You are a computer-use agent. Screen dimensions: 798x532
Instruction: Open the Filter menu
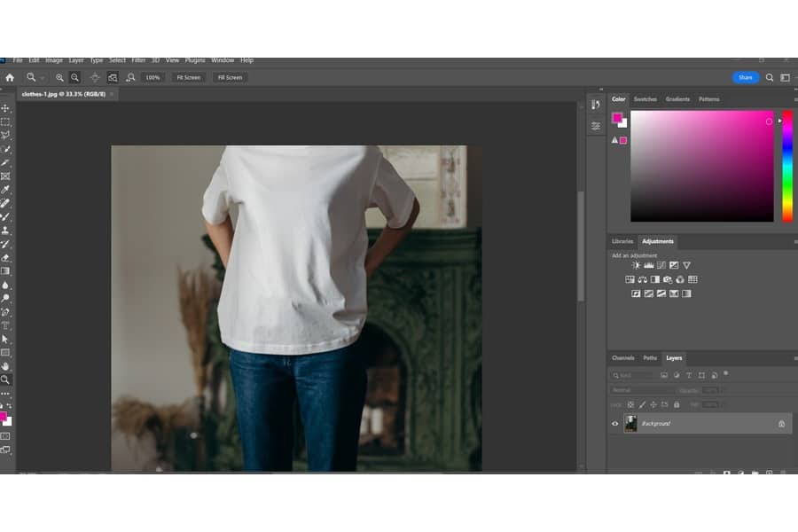click(x=138, y=60)
